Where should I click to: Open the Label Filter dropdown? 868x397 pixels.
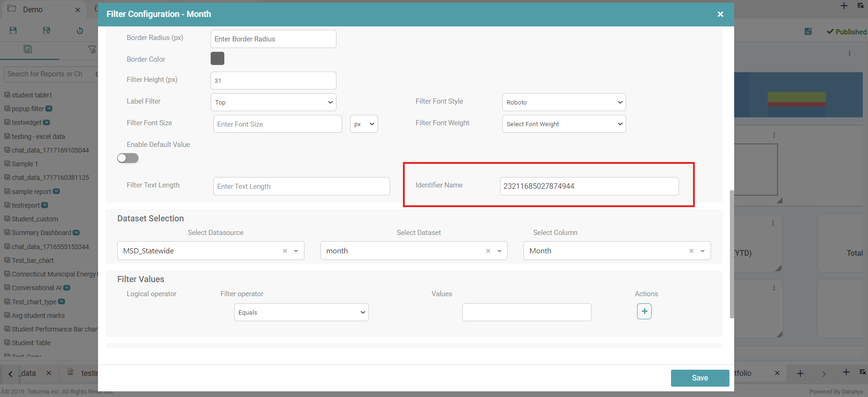(x=273, y=102)
